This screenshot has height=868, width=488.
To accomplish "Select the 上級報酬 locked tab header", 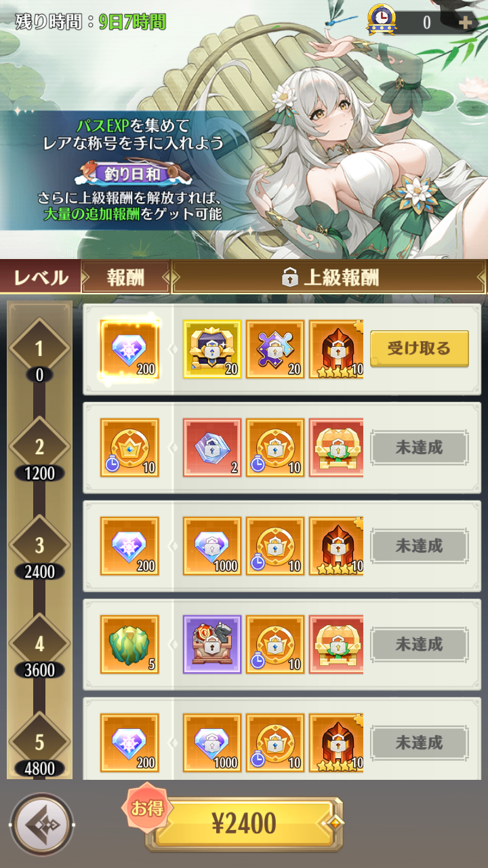I will (329, 277).
